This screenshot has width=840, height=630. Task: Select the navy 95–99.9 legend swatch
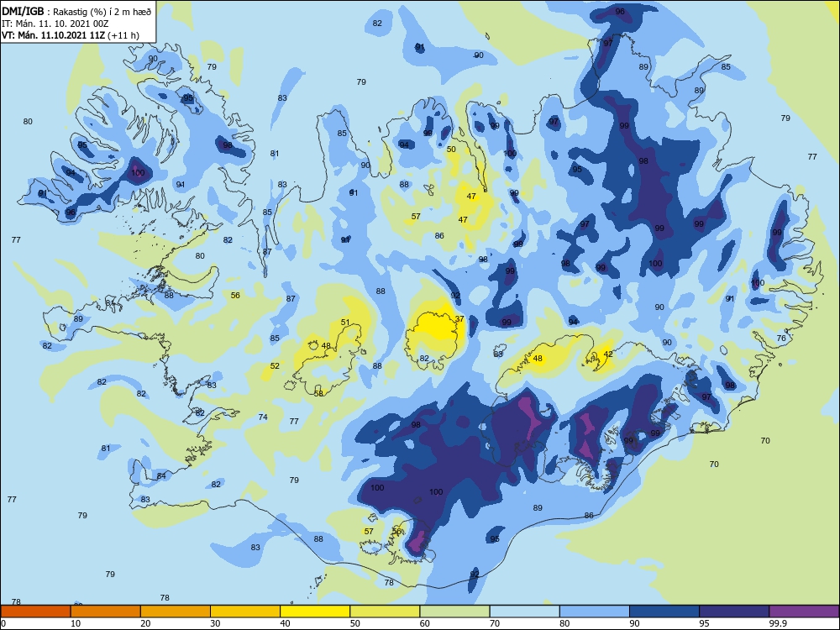coord(734,612)
